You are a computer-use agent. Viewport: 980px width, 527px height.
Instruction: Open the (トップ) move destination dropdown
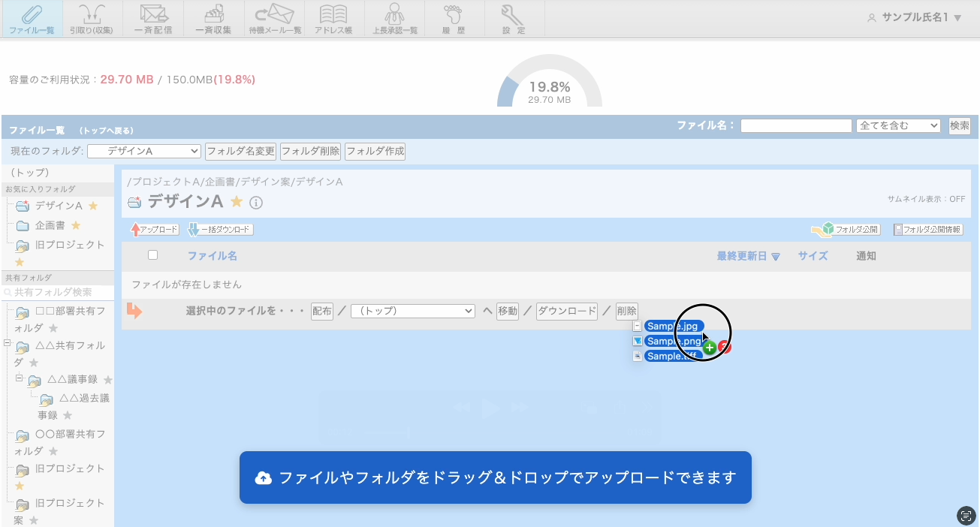click(413, 311)
